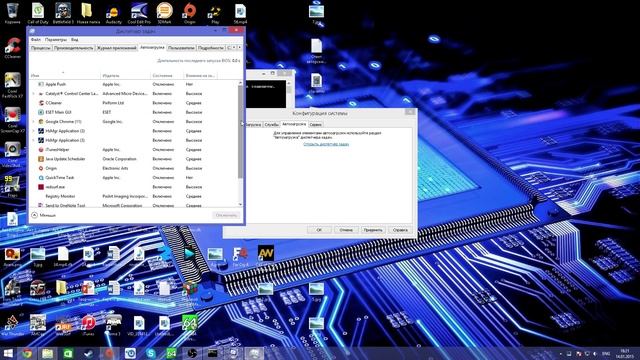Open the Параметры menu in Task Manager

[56, 40]
